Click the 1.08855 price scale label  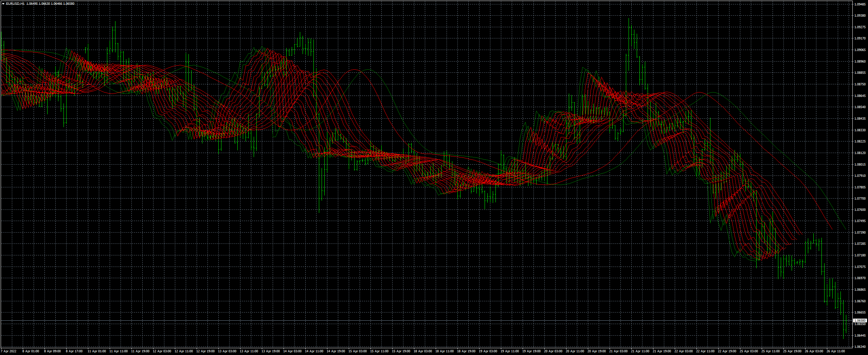(860, 73)
